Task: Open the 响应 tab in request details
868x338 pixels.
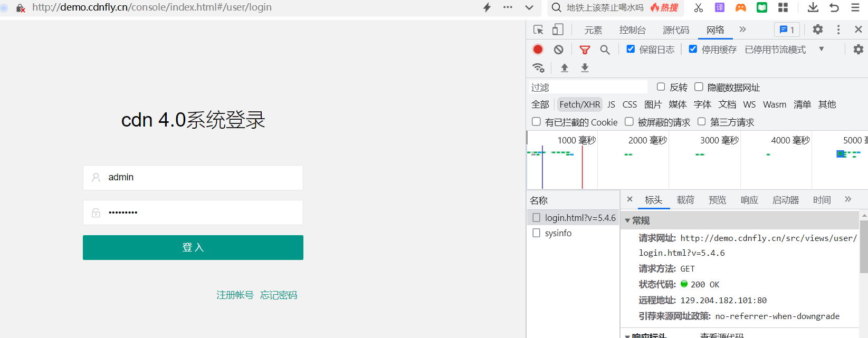Action: [749, 200]
